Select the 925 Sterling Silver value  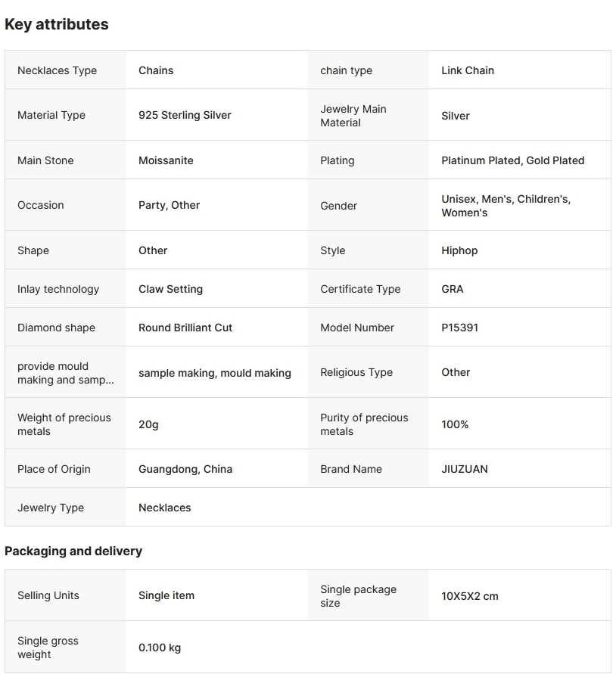[x=185, y=115]
